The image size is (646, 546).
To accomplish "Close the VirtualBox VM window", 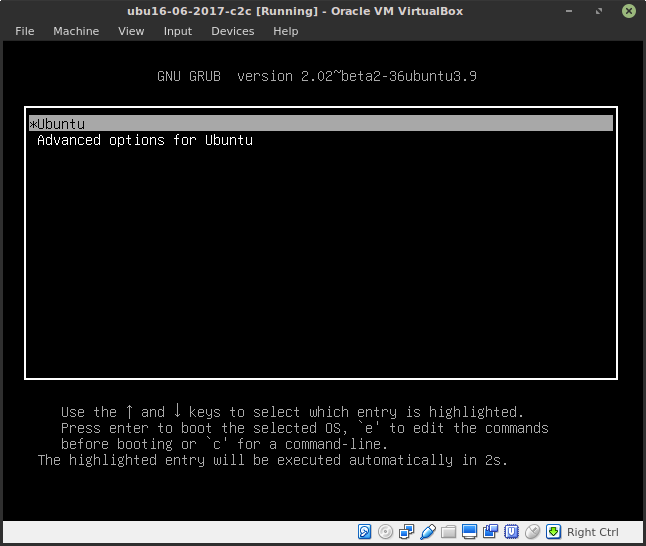I will [x=629, y=11].
